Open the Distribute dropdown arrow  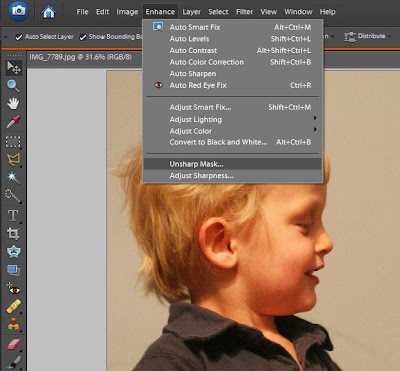pyautogui.click(x=389, y=36)
